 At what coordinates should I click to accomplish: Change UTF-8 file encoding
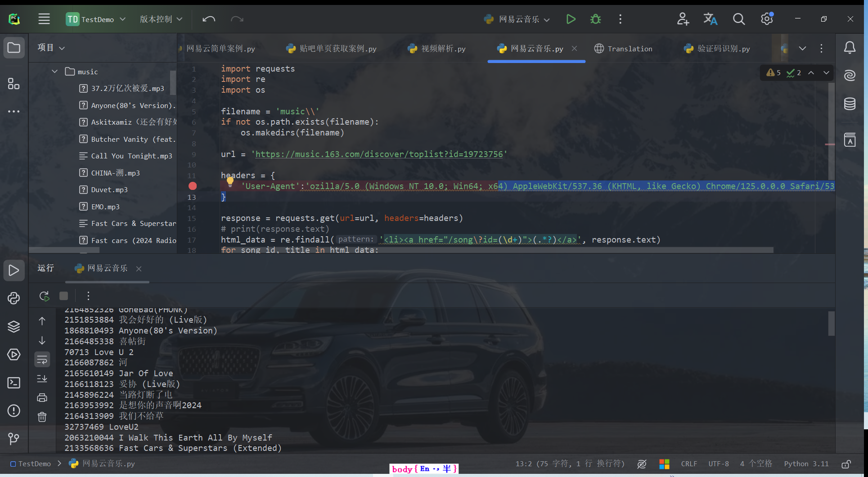(719, 464)
